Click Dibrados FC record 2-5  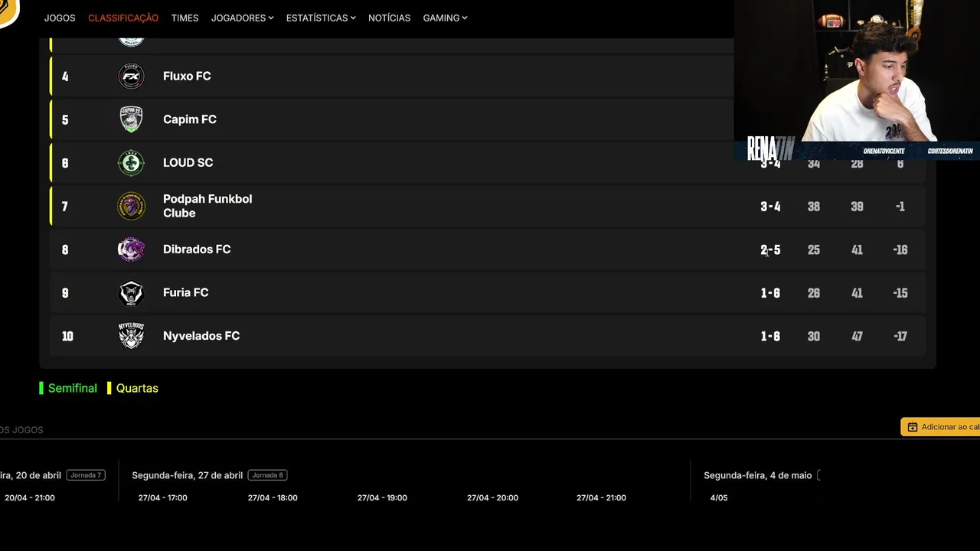[x=770, y=249]
